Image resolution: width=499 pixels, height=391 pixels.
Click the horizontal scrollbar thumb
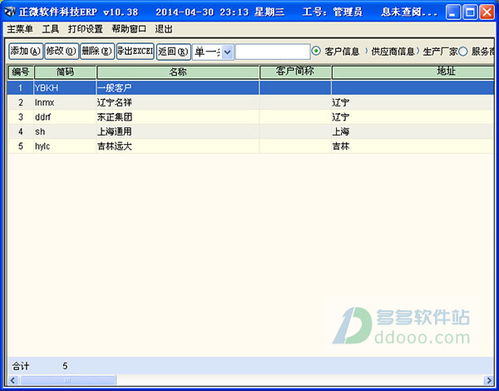68,380
